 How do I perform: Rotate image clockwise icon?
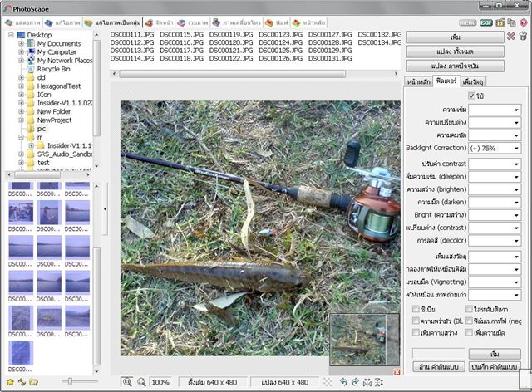[x=355, y=382]
